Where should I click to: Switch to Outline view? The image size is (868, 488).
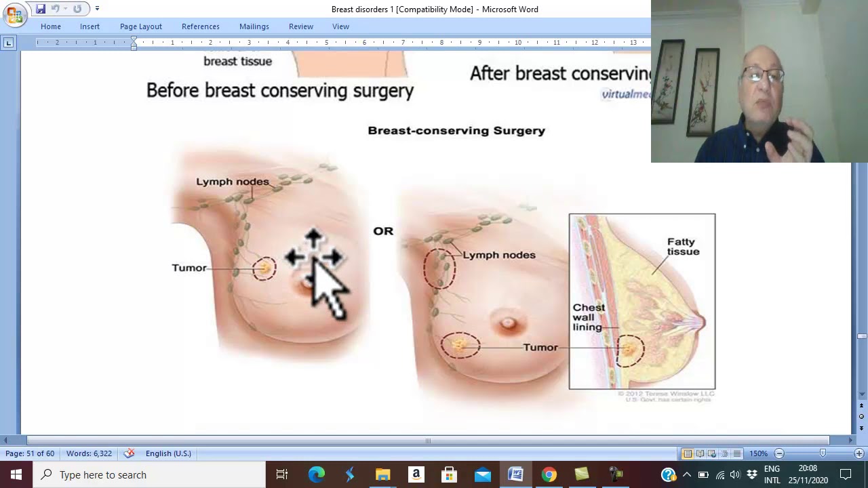[724, 453]
